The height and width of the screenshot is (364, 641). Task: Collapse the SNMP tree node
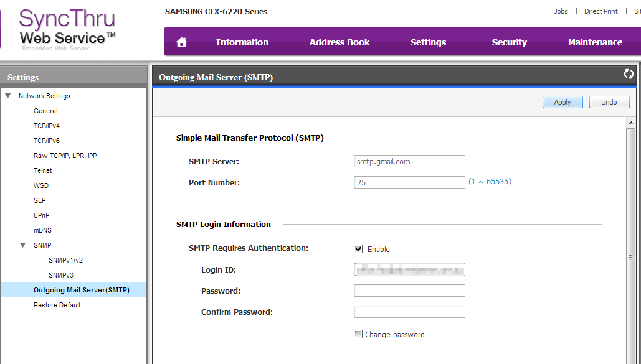(23, 245)
